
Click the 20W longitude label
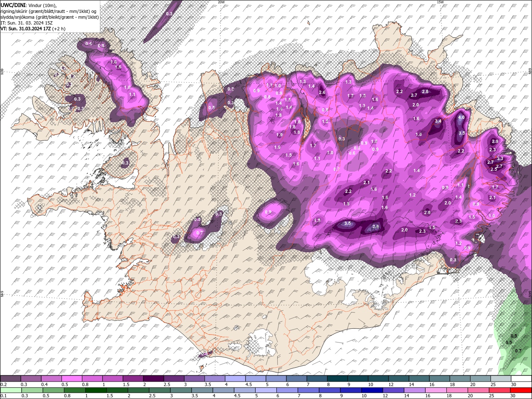221,2
